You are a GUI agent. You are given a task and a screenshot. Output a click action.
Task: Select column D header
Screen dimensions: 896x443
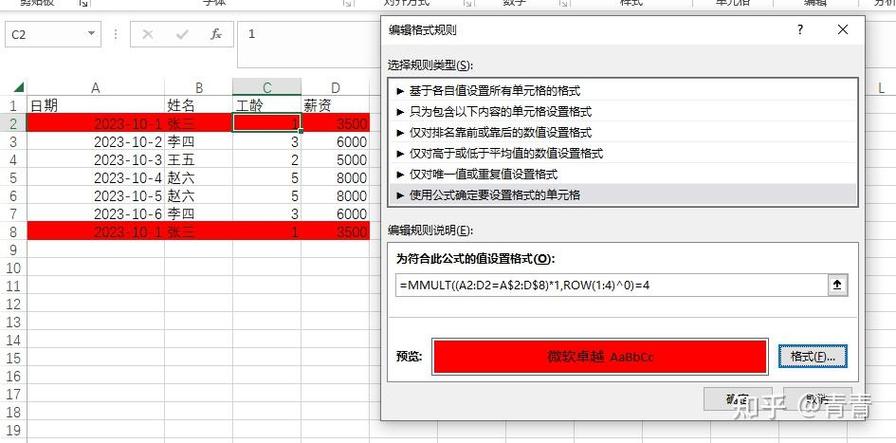coord(335,87)
